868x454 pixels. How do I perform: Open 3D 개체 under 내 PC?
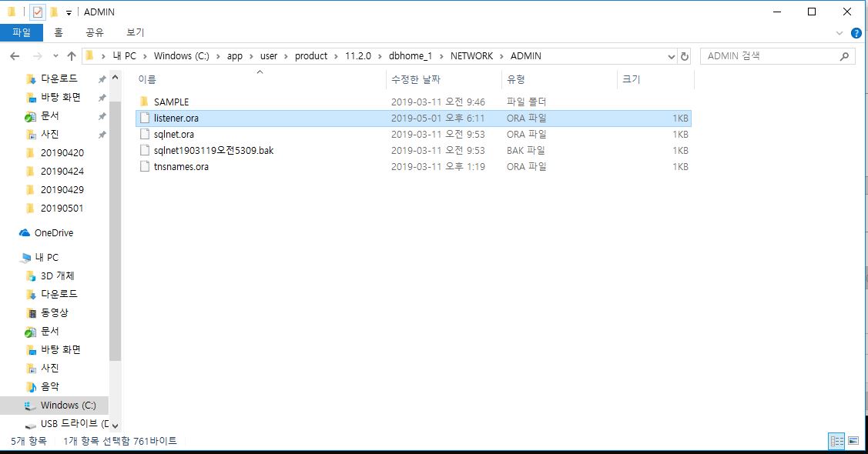coord(57,276)
